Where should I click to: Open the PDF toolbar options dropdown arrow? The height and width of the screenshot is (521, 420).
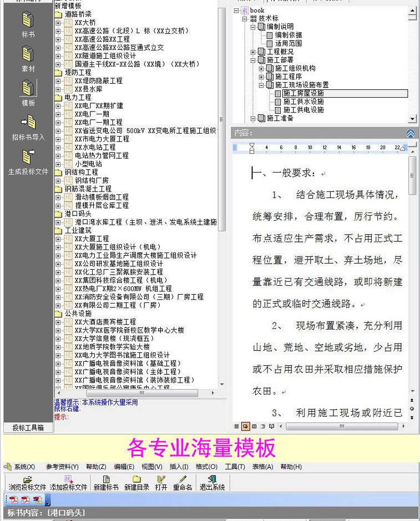[x=48, y=500]
